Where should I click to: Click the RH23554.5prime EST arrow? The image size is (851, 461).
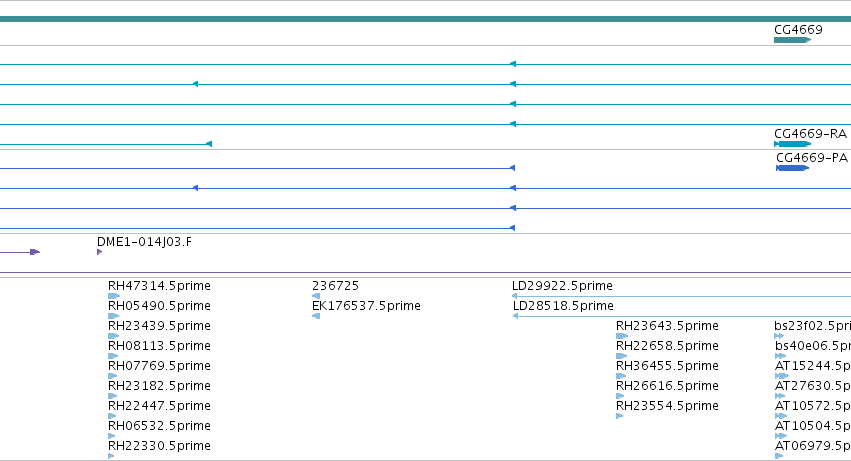point(620,416)
